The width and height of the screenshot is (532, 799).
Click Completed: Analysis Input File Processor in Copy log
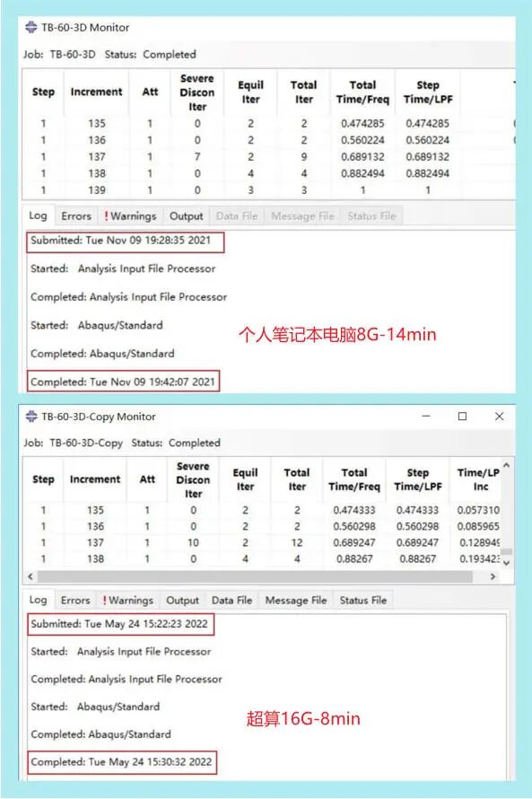[x=126, y=679]
